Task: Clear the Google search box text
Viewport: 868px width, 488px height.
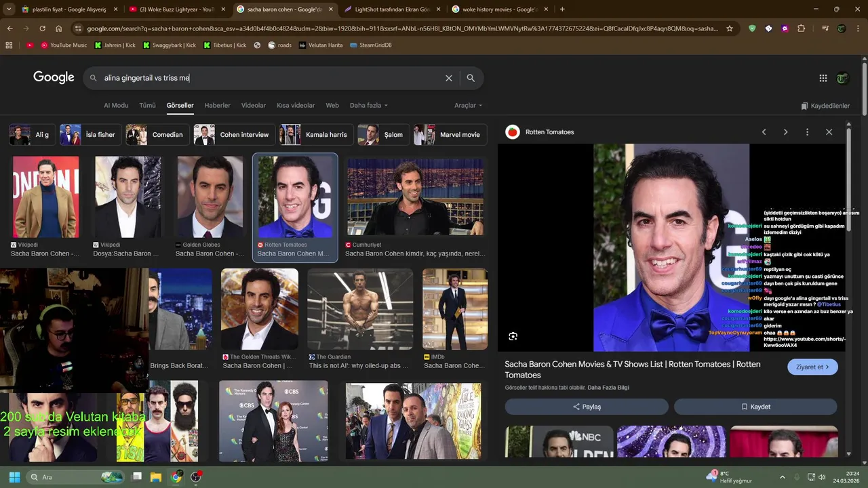Action: click(x=449, y=78)
